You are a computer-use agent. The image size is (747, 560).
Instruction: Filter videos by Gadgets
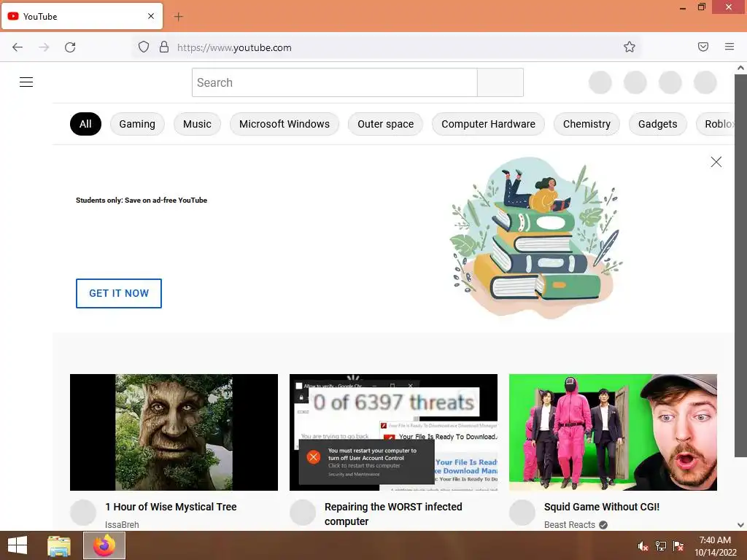tap(657, 124)
